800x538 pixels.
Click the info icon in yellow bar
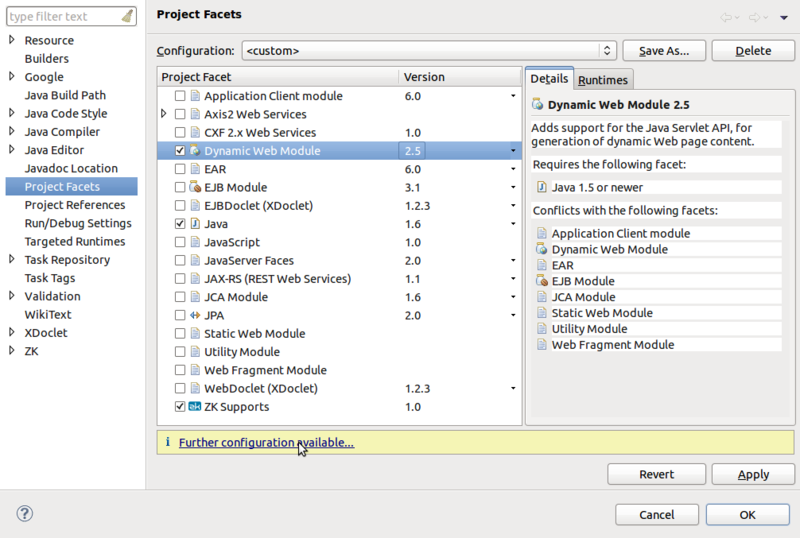[x=167, y=442]
